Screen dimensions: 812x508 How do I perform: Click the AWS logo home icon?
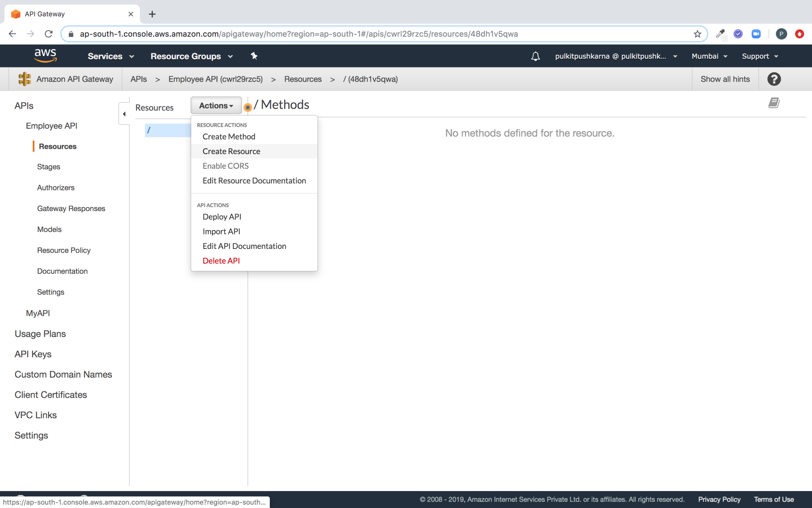[45, 56]
